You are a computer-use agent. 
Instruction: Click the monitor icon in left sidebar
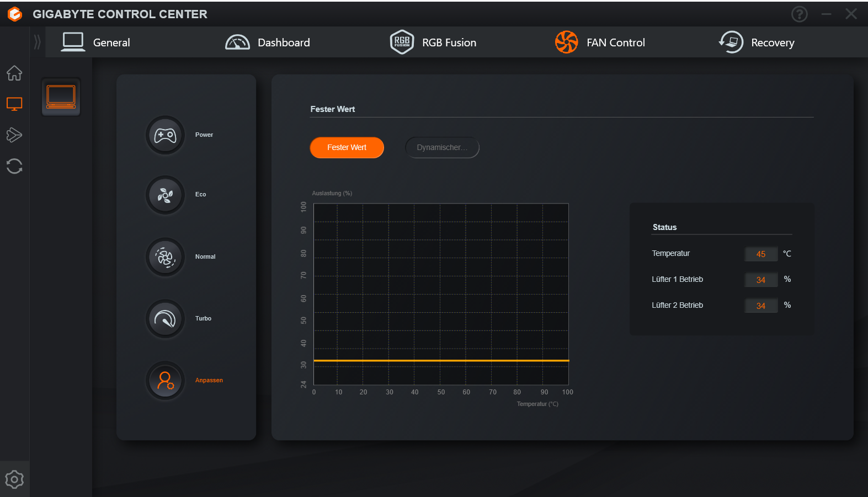tap(14, 104)
